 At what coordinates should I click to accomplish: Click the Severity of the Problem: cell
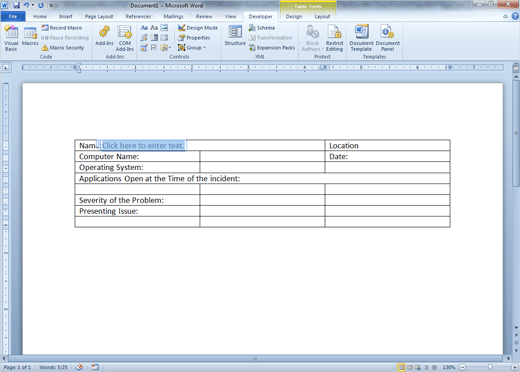[137, 200]
